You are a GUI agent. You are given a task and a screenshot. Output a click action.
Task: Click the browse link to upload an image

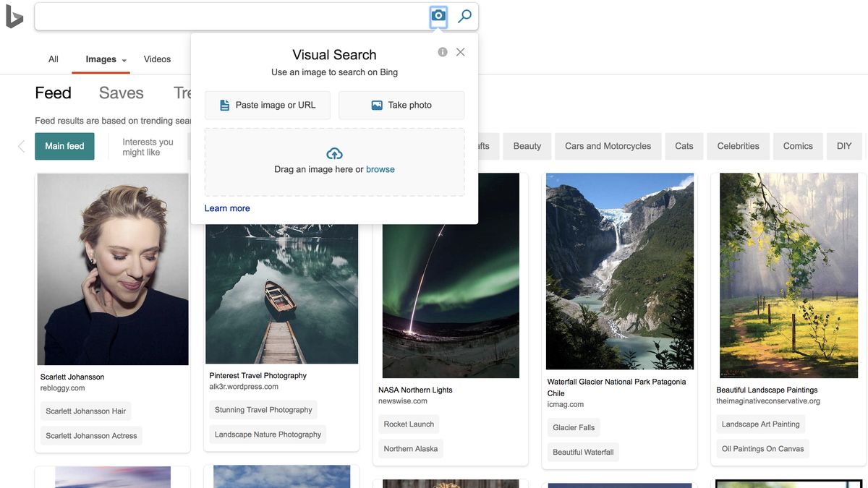point(380,168)
